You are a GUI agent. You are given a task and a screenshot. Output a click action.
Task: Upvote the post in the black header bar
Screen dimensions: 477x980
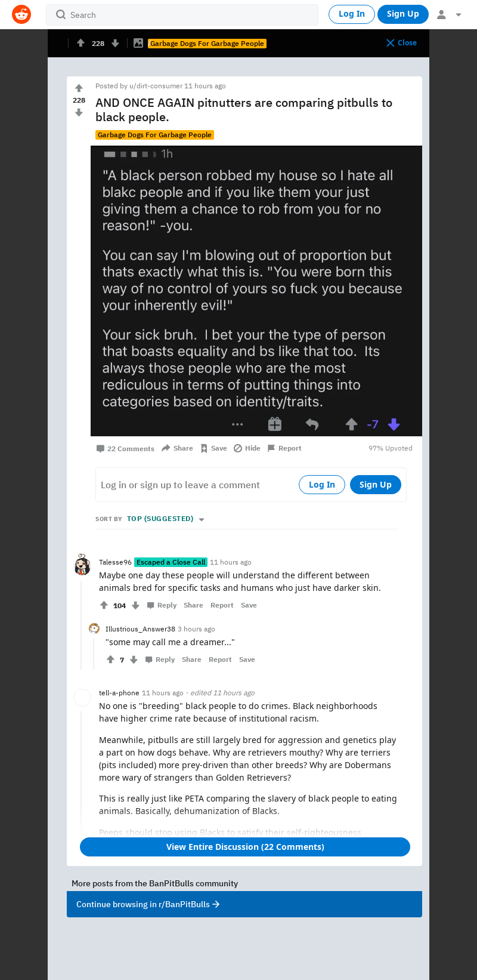pos(80,43)
